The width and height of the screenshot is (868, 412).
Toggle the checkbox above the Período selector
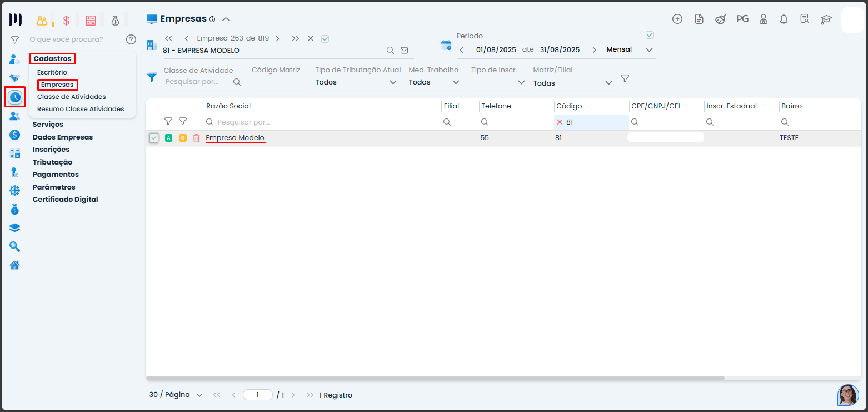[649, 35]
